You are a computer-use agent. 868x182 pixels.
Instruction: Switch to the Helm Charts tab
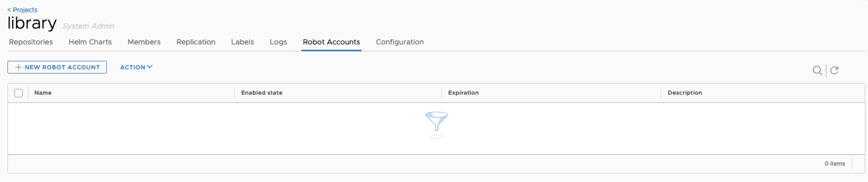[90, 42]
